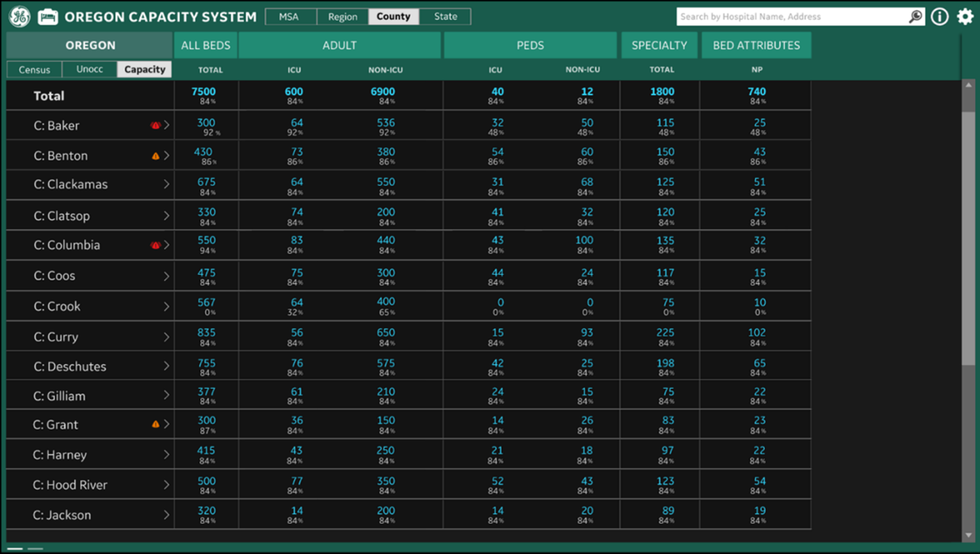Click Columbia peds non-ICU value 100
Screen dimensions: 980x554
tap(584, 240)
